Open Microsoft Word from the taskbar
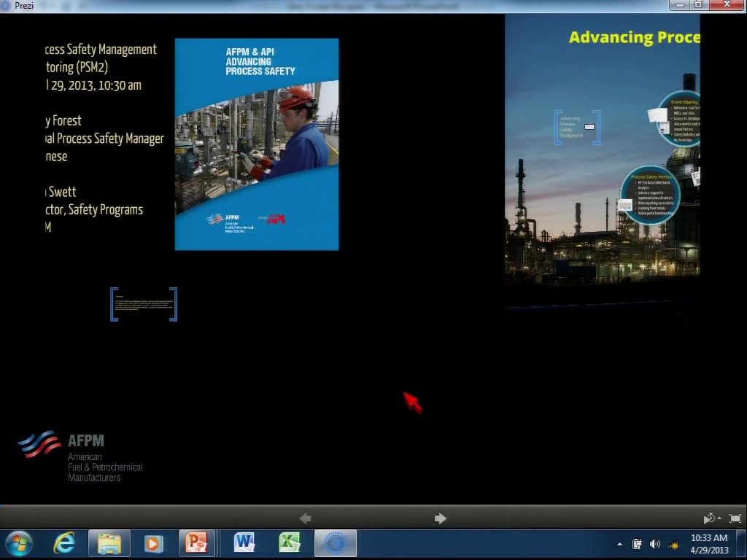Viewport: 747px width, 560px height. point(244,543)
